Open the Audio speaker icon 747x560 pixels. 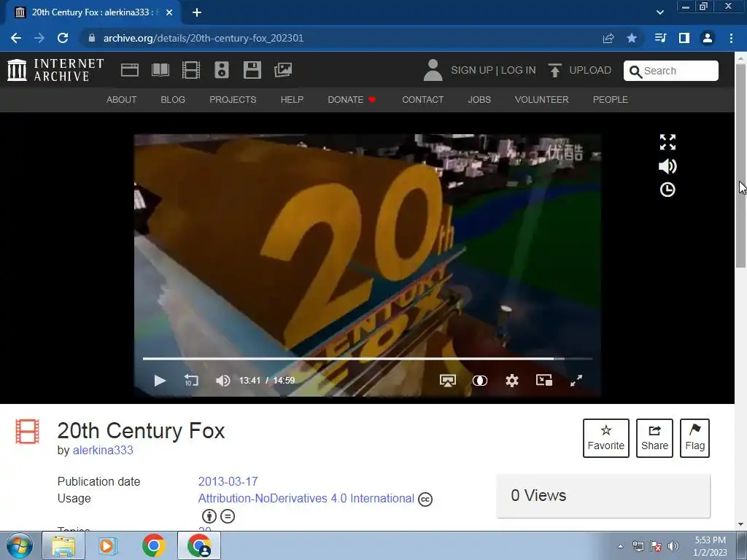coord(222,70)
